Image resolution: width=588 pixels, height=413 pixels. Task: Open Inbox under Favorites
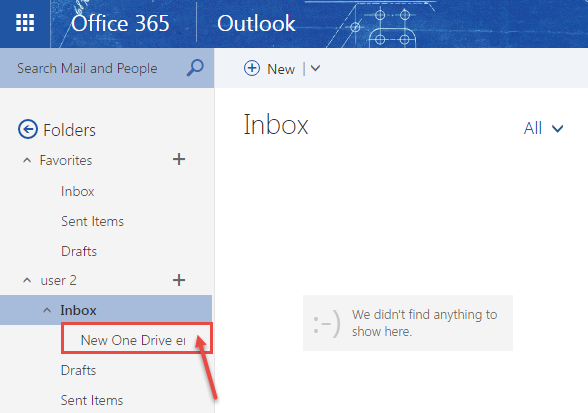[78, 191]
